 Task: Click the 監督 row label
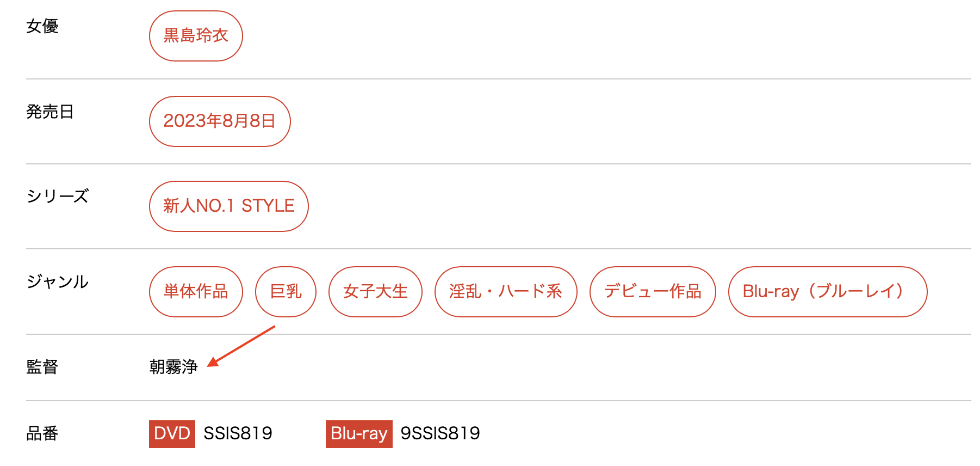tap(42, 367)
